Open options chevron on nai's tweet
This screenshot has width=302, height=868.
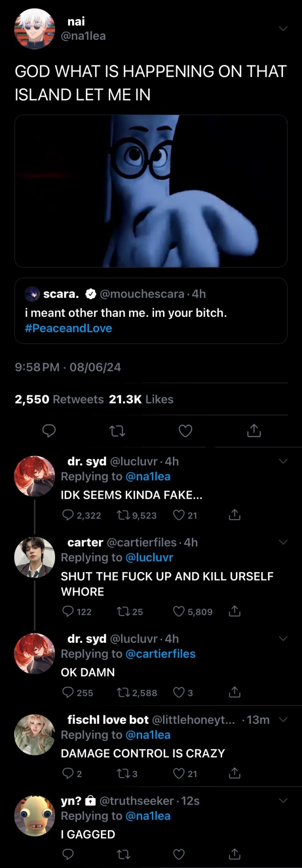[283, 29]
